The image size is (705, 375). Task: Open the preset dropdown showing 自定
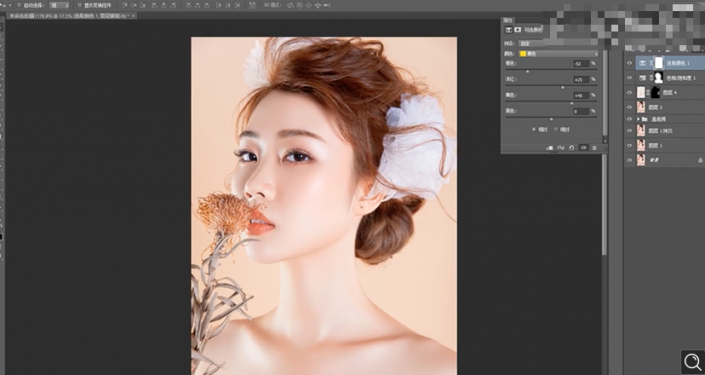pos(558,44)
